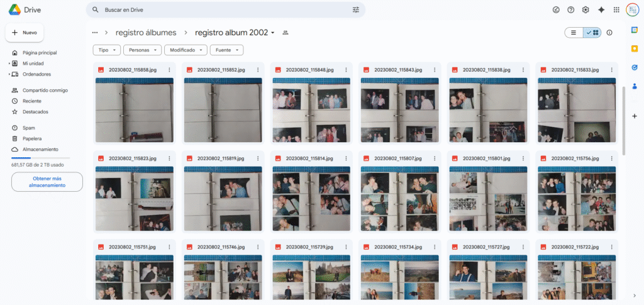Switch to grid view layout
This screenshot has height=305, width=644.
tap(592, 33)
